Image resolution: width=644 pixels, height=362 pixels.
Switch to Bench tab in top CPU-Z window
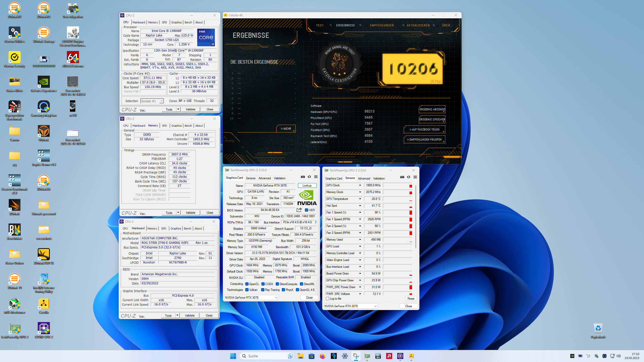pos(188,22)
